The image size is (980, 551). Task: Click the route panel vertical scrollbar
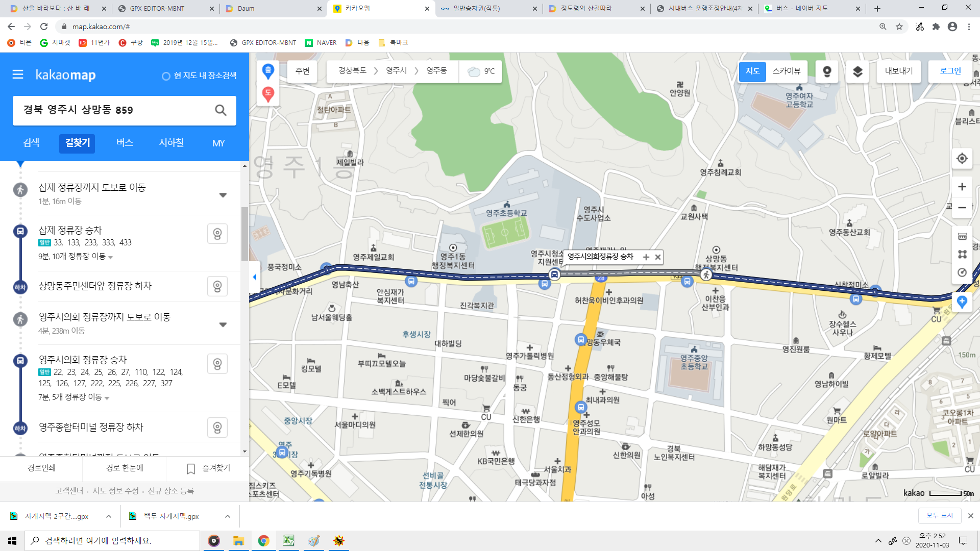pyautogui.click(x=244, y=234)
